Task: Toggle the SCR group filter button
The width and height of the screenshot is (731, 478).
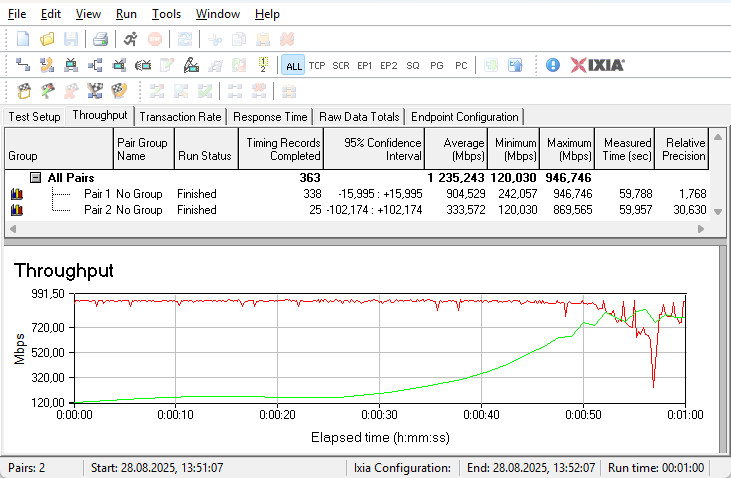Action: (341, 65)
